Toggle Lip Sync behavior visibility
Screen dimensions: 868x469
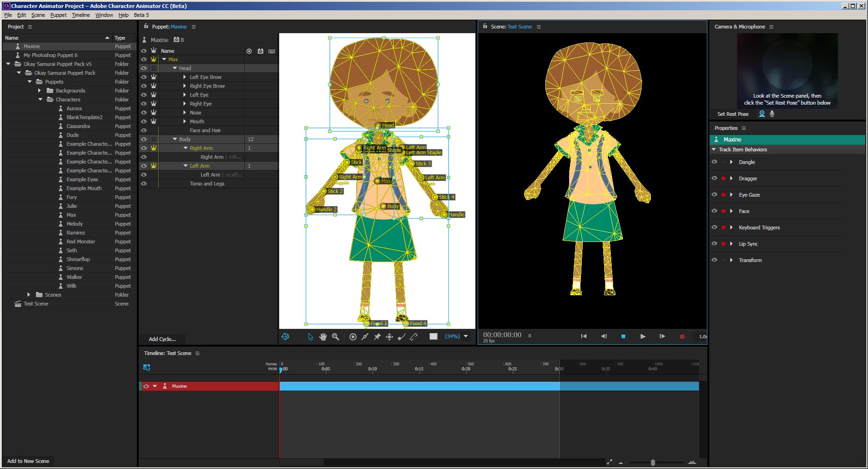pos(714,243)
